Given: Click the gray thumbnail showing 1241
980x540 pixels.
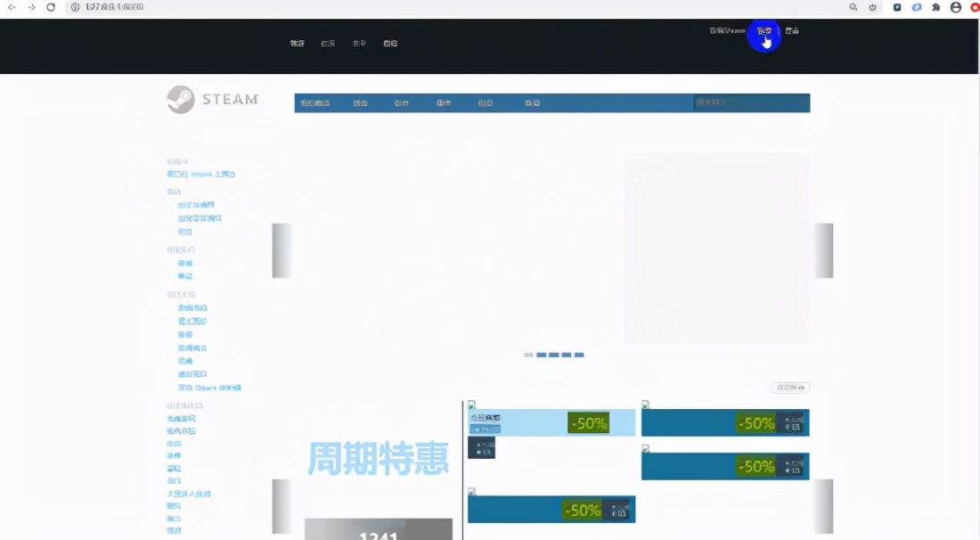Looking at the screenshot, I should tap(378, 528).
